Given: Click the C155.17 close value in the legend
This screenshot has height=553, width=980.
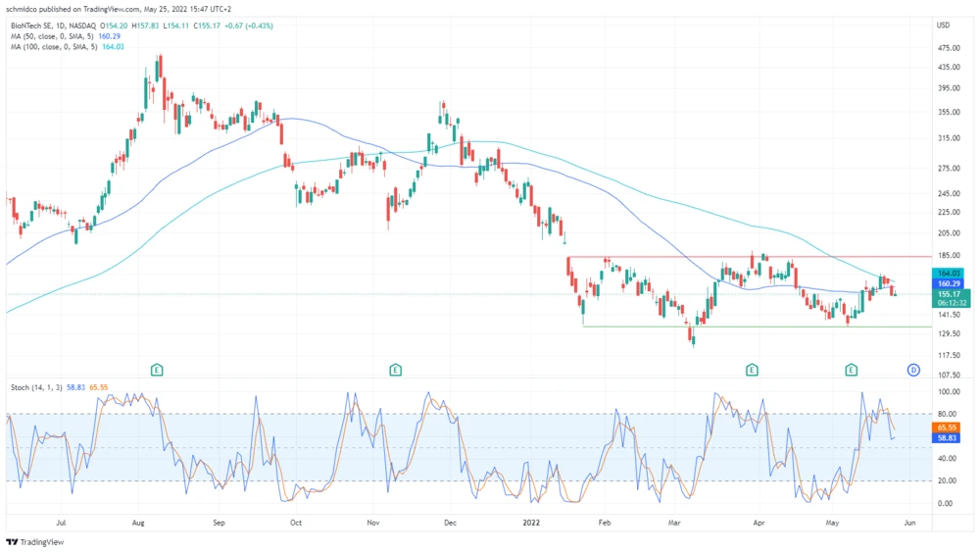Looking at the screenshot, I should coord(206,25).
